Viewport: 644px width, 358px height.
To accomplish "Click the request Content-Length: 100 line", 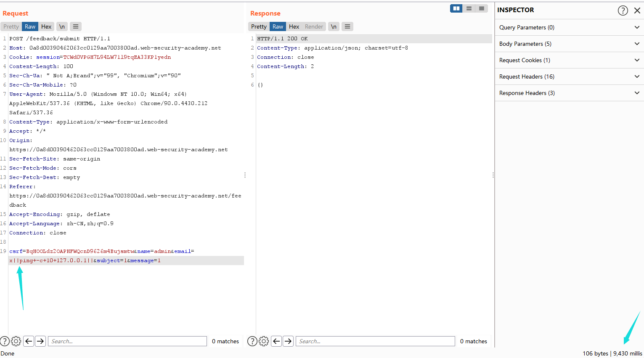I will [41, 66].
